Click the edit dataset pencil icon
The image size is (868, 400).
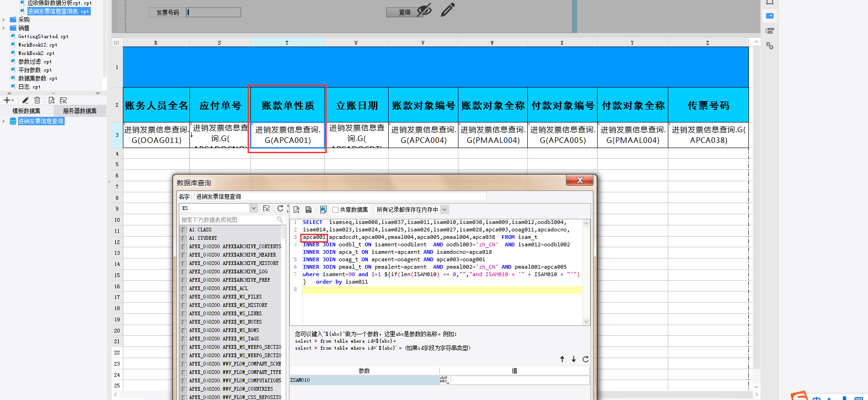click(x=26, y=100)
